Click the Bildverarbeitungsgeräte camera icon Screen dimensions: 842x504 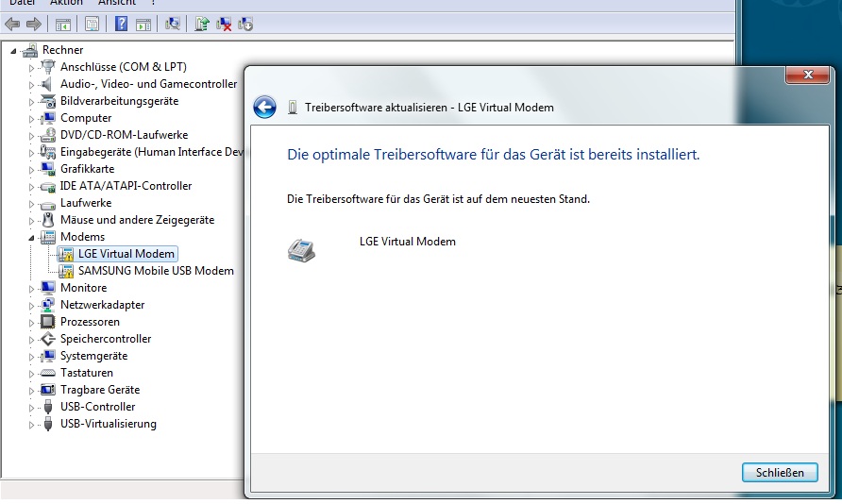click(48, 101)
